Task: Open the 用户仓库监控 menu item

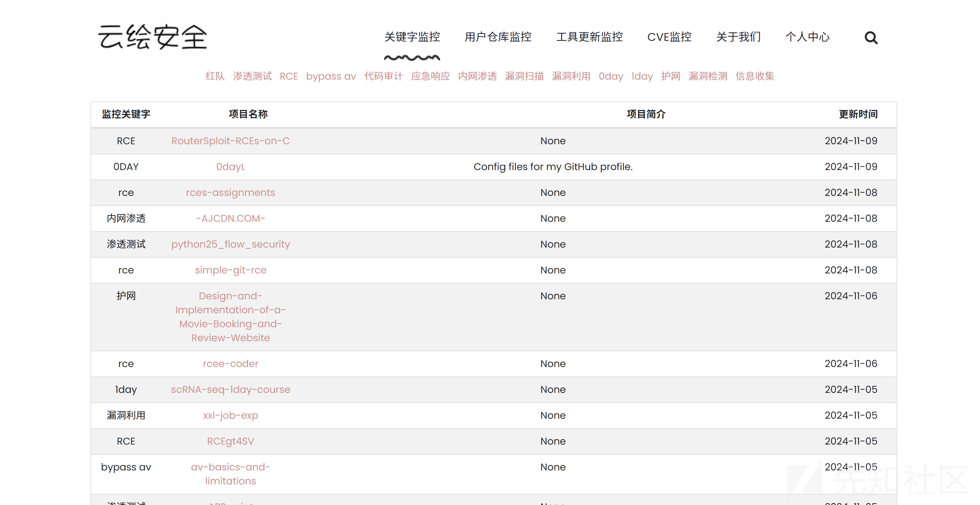Action: pos(498,37)
